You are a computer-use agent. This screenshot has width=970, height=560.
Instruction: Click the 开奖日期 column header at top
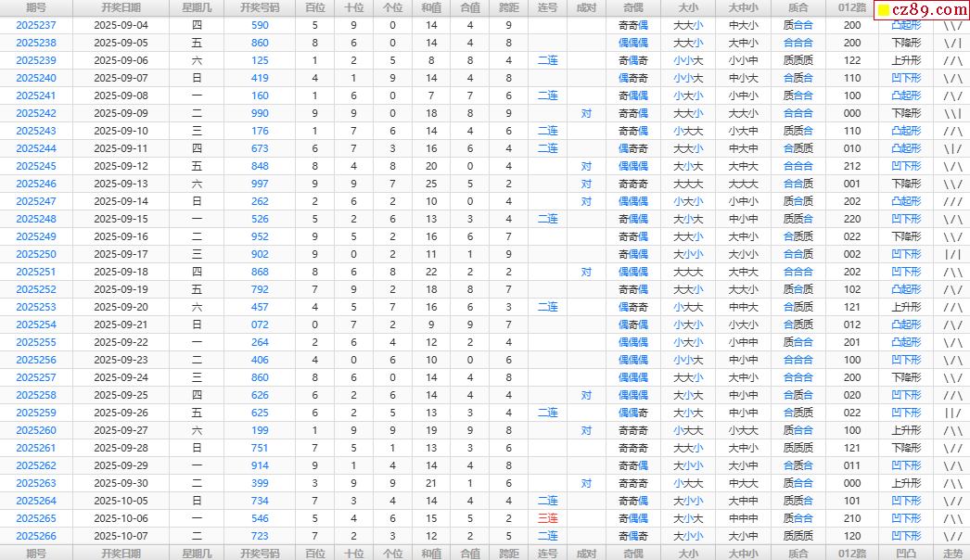[121, 7]
